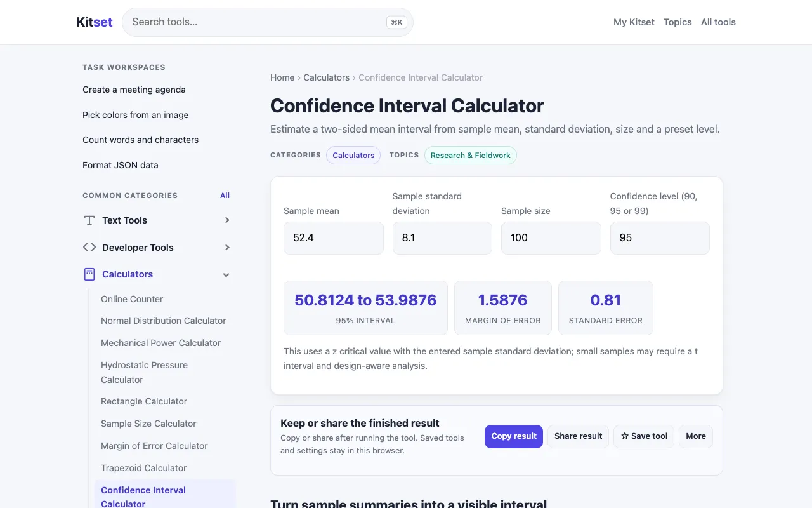812x508 pixels.
Task: Open Margin of Error Calculator in sidebar
Action: [154, 446]
